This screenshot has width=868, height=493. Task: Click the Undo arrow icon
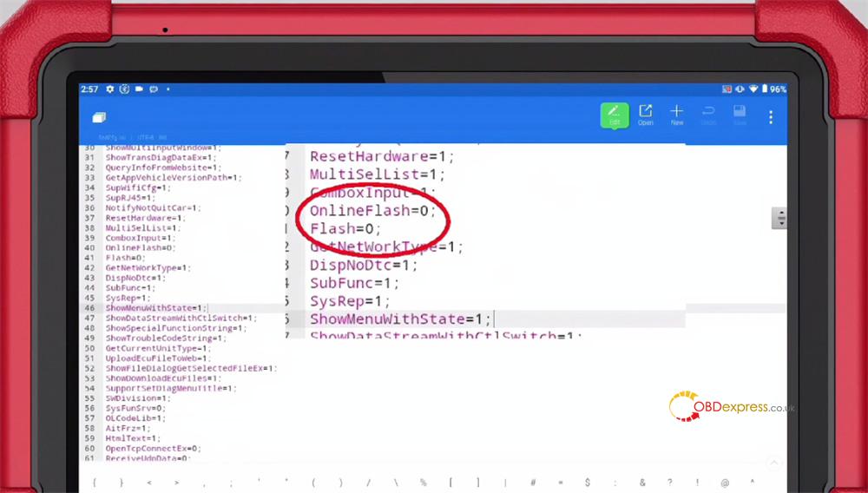click(708, 115)
